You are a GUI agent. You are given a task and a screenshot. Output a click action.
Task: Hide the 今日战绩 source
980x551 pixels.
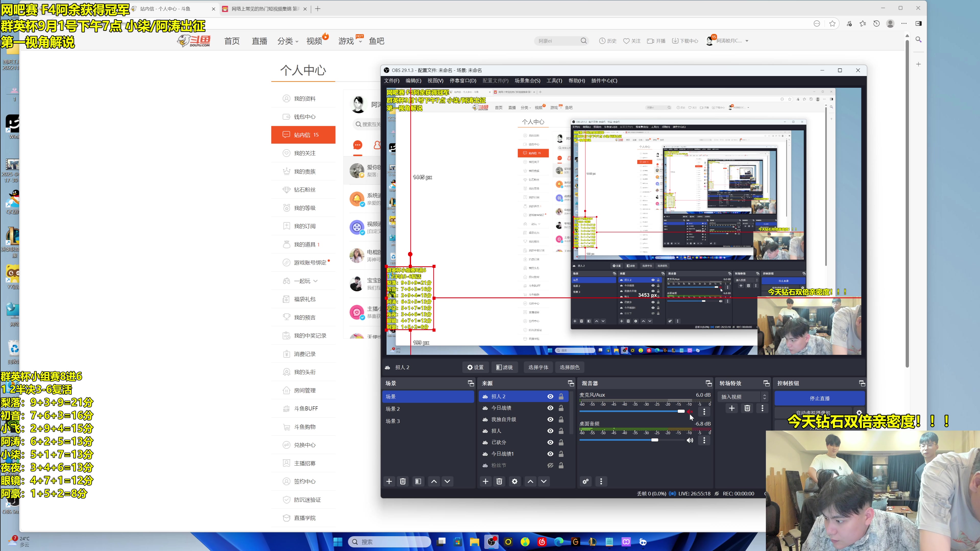[550, 408]
